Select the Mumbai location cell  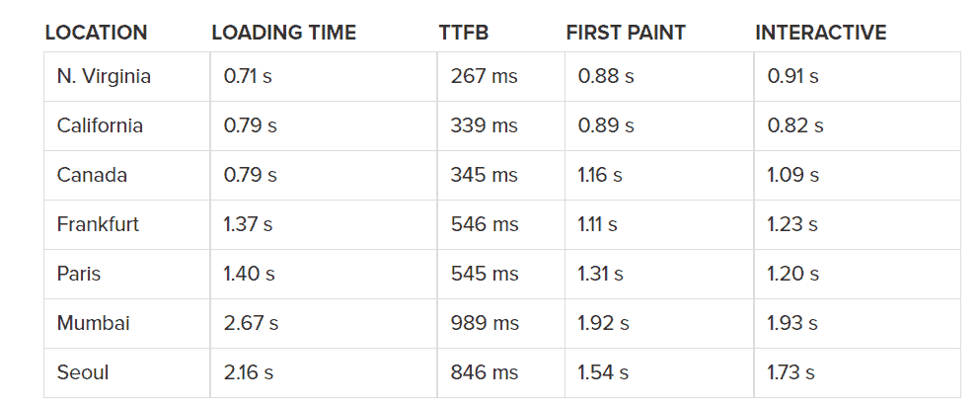[x=93, y=323]
